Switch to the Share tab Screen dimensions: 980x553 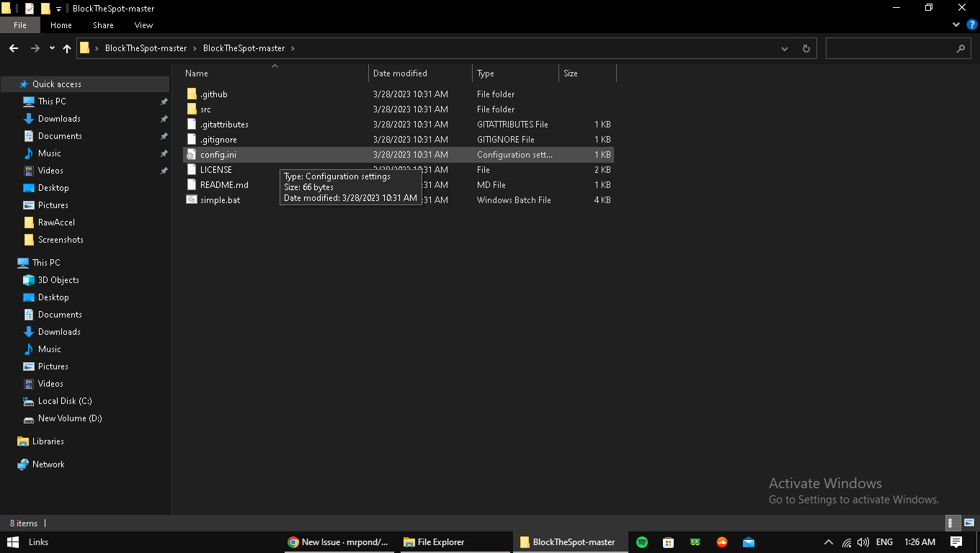point(102,24)
